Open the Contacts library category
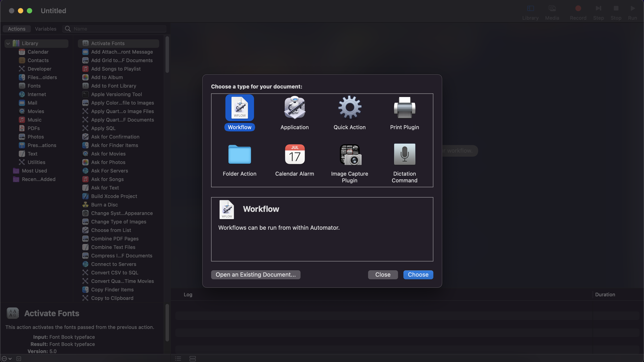This screenshot has width=644, height=362. pyautogui.click(x=38, y=61)
